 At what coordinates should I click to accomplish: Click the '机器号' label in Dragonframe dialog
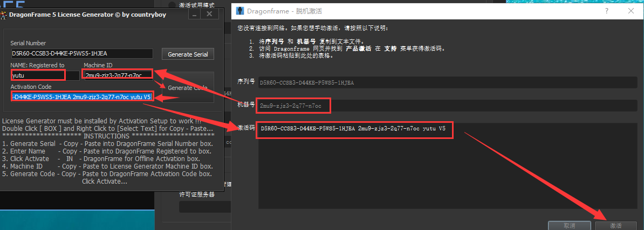[x=246, y=105]
